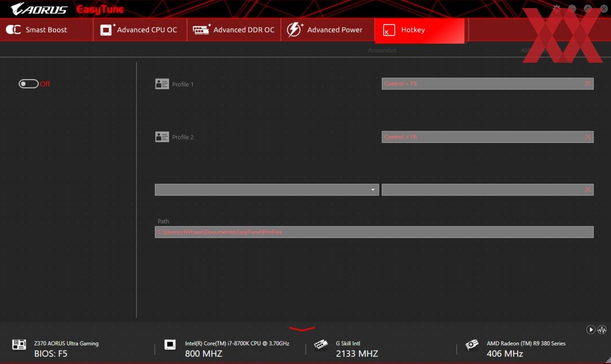Click the Z370 AORUS Ultra Gaming text
This screenshot has width=611, height=364.
click(x=66, y=343)
